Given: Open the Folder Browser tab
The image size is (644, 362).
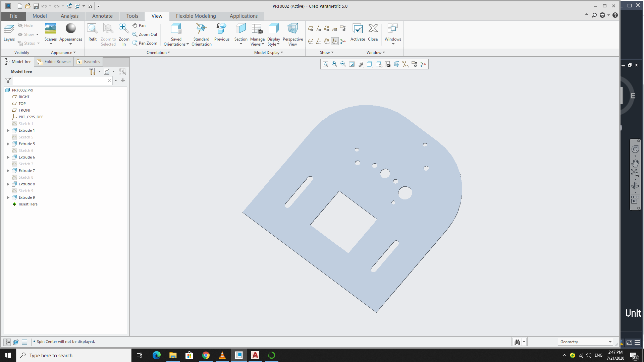Looking at the screenshot, I should [54, 62].
